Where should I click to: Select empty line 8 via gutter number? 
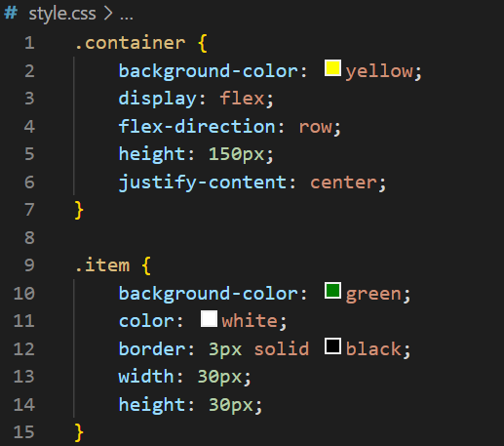tap(29, 237)
